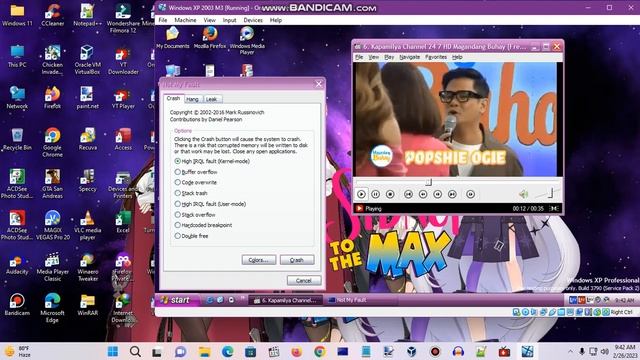This screenshot has width=640, height=360.
Task: Click Oracle VM VirtualBox desktop icon
Action: pyautogui.click(x=87, y=60)
